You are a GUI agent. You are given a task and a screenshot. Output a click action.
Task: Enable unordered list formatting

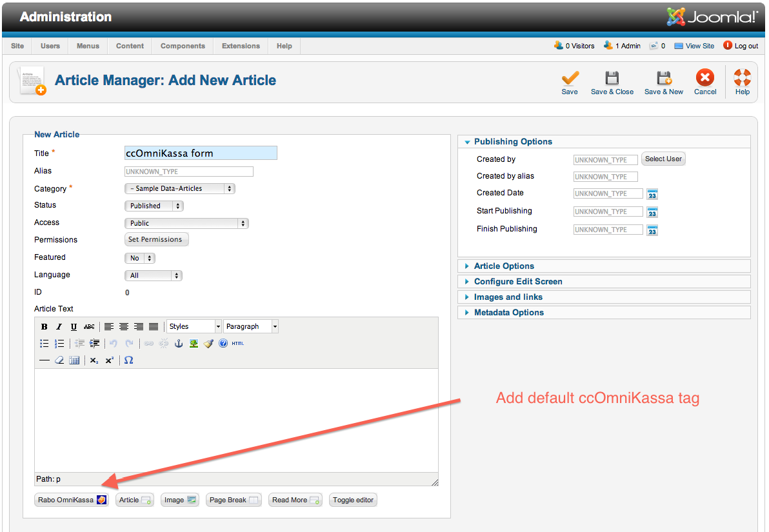click(x=44, y=343)
